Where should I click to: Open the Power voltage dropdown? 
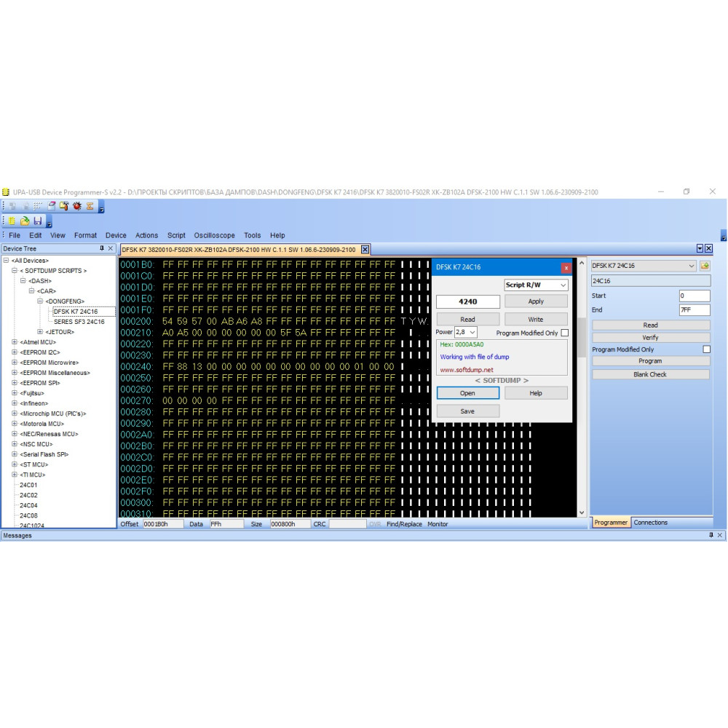(x=466, y=332)
